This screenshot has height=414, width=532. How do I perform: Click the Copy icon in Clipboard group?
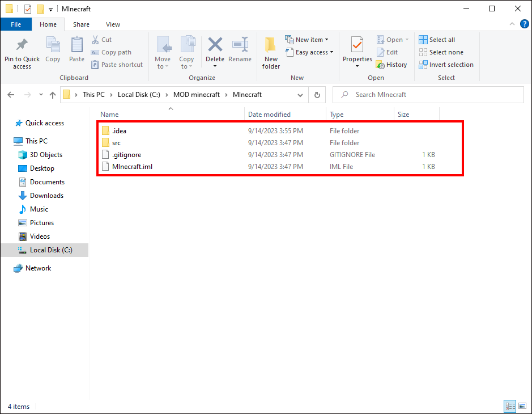tap(53, 45)
